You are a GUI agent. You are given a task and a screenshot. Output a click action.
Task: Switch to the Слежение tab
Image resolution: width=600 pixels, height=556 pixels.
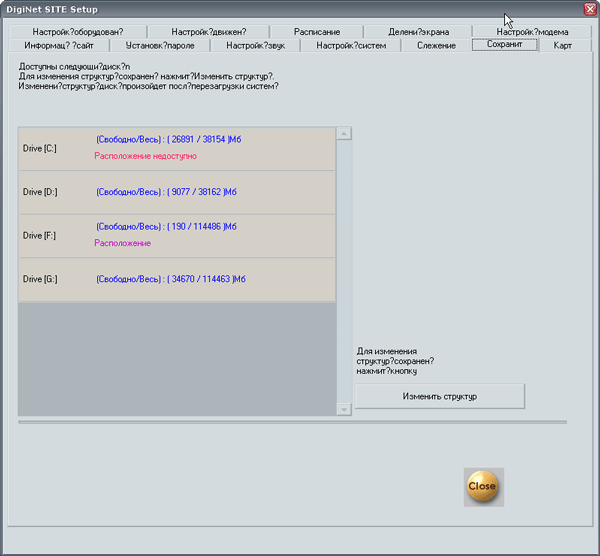tap(436, 46)
